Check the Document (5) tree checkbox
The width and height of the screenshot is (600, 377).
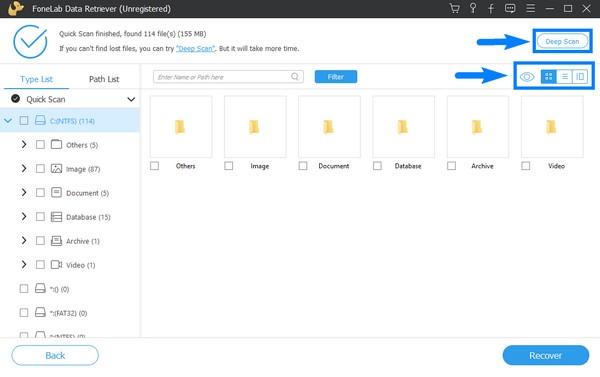[x=40, y=193]
